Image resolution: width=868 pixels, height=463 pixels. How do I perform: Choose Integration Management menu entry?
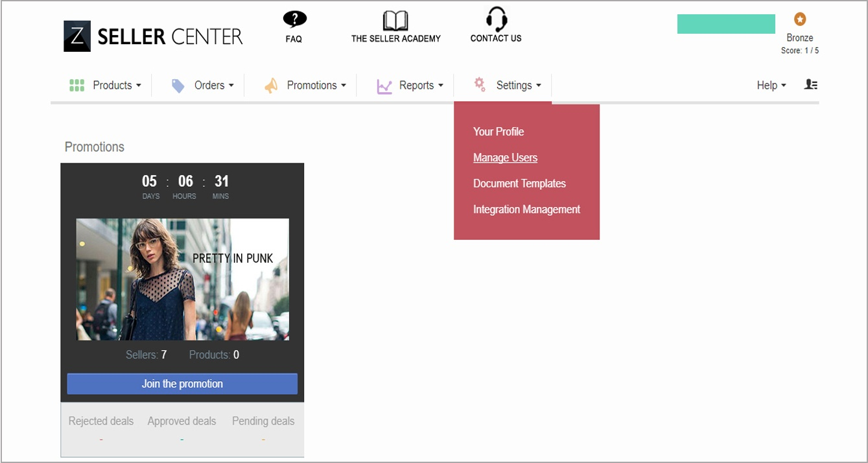click(x=526, y=209)
